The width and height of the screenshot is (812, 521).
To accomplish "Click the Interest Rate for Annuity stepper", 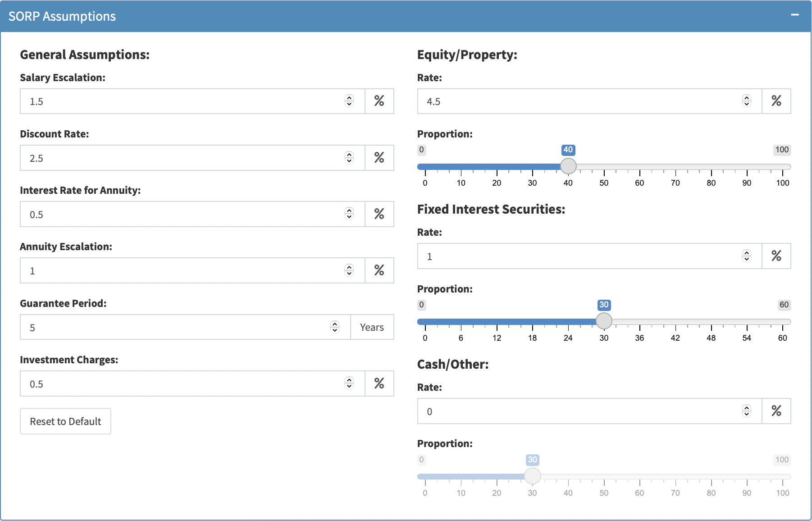I will [349, 214].
